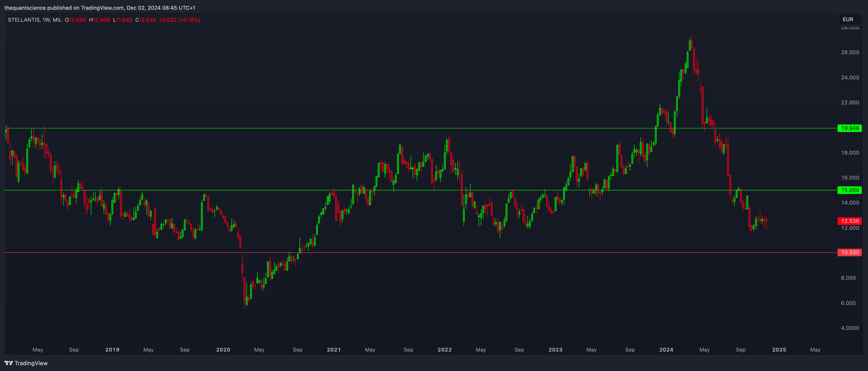Screen dimensions: 868x371
Task: Open the EUR currency selector
Action: 849,19
